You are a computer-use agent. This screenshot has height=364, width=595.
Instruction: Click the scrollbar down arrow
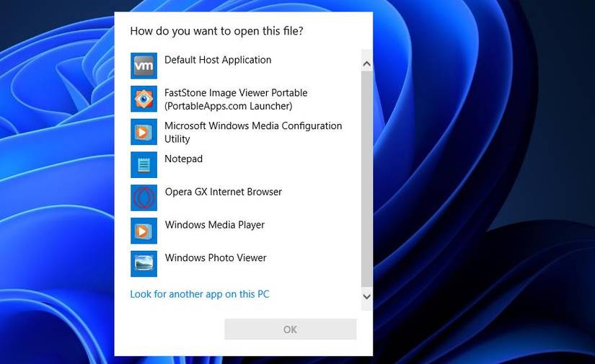click(x=366, y=296)
